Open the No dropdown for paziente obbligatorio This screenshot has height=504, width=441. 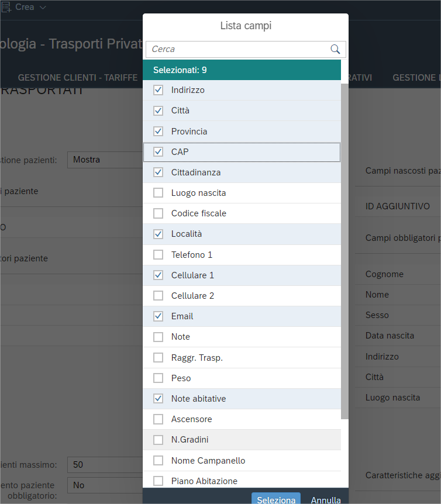coord(105,485)
